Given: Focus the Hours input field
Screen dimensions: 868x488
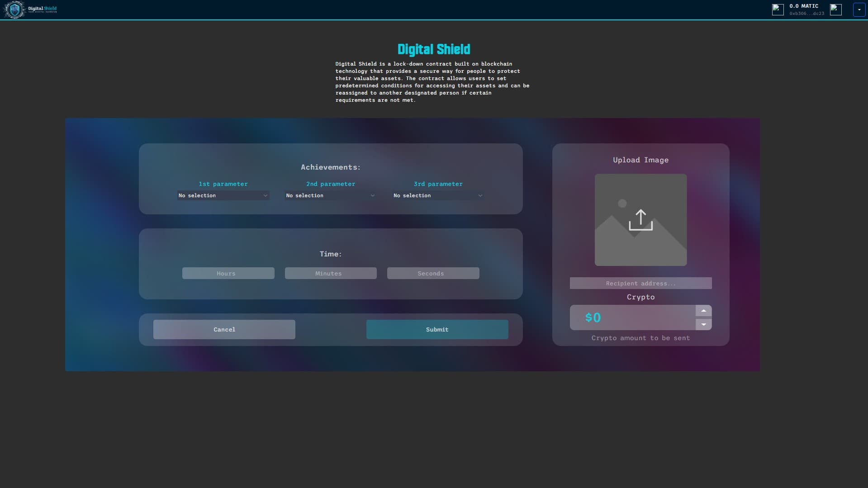Looking at the screenshot, I should point(228,273).
